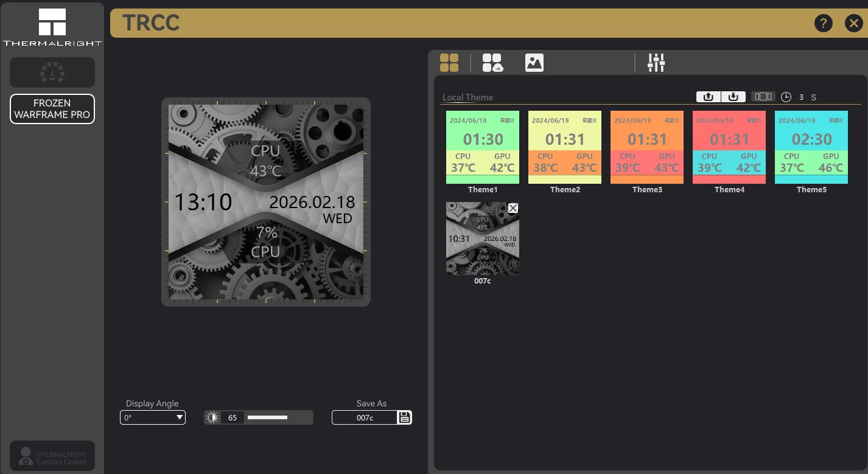Viewport: 868px width, 474px height.
Task: Click the Display Angle label
Action: pyautogui.click(x=152, y=403)
